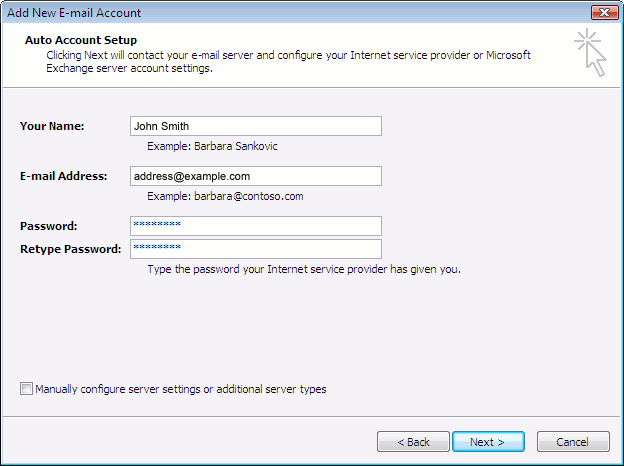Focus the E-mail Address input field
This screenshot has width=624, height=466.
(x=255, y=176)
